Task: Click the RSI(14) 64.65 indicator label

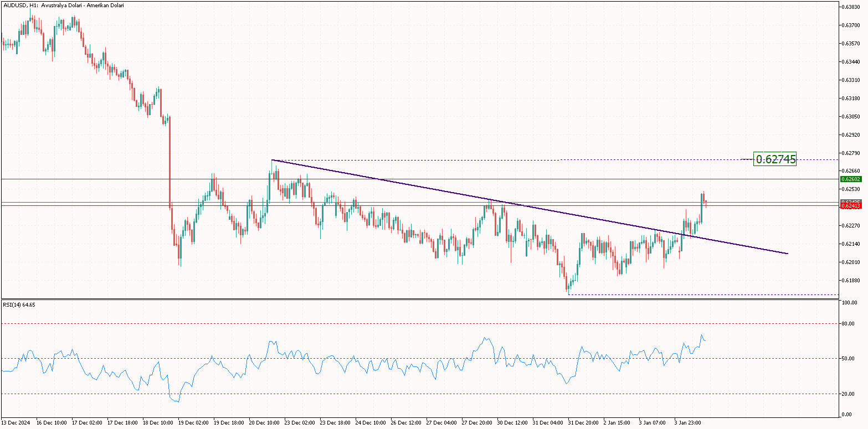Action: 19,304
